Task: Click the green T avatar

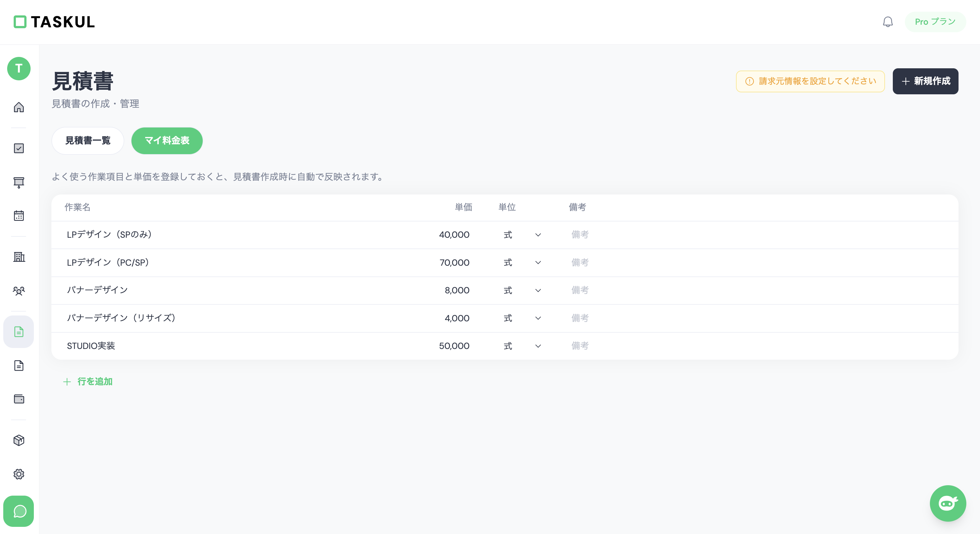Action: point(19,69)
